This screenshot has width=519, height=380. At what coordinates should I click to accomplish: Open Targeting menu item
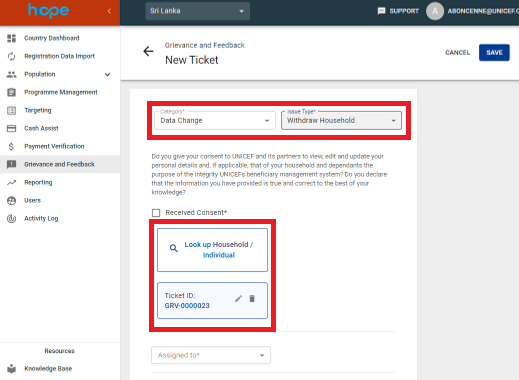pos(60,110)
